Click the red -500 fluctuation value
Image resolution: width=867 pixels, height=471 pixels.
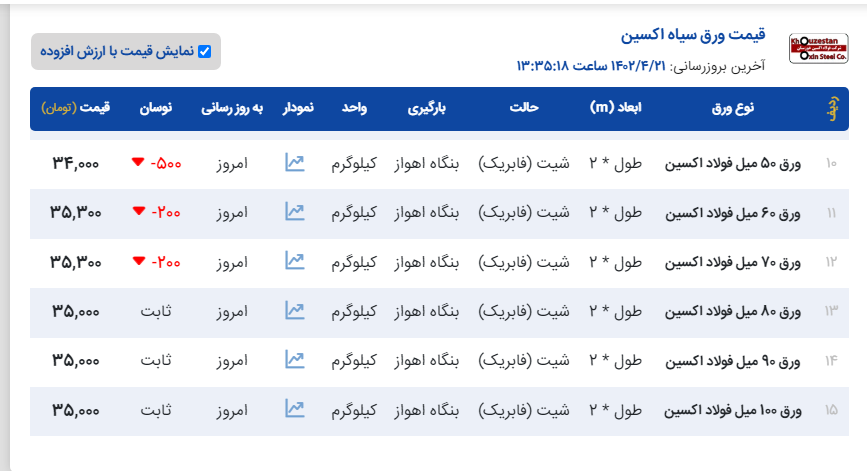163,163
